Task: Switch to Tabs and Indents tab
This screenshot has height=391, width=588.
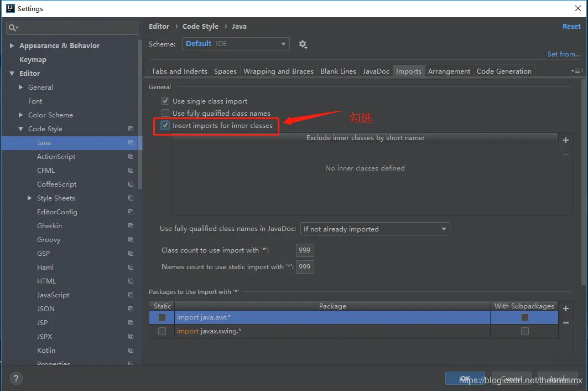Action: coord(179,71)
